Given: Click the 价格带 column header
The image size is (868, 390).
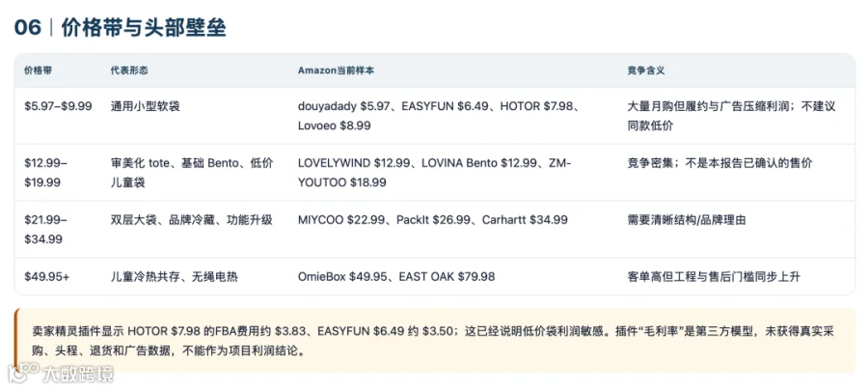Looking at the screenshot, I should [x=39, y=70].
